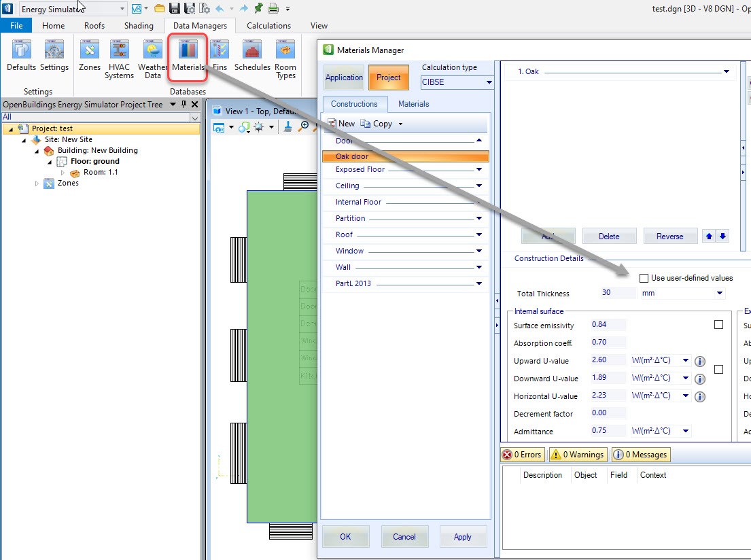Screen dimensions: 751x560
Task: Click the Redo arrow in quick access
Action: pos(244,8)
